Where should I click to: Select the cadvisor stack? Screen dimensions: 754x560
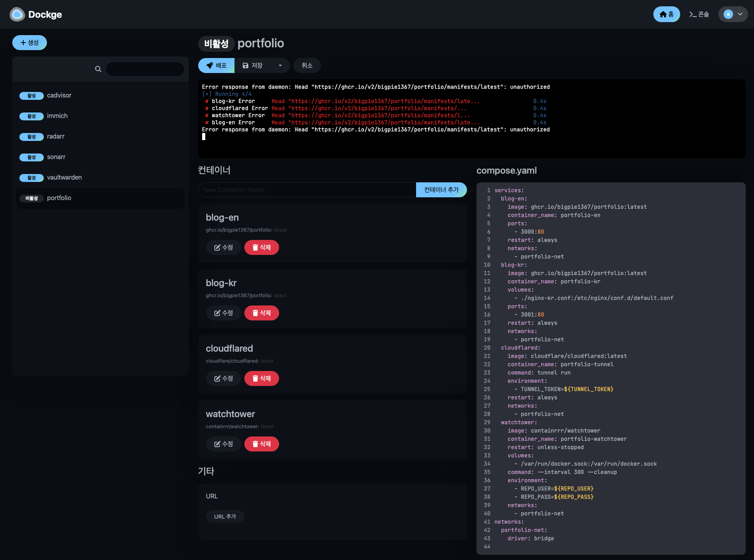point(59,96)
